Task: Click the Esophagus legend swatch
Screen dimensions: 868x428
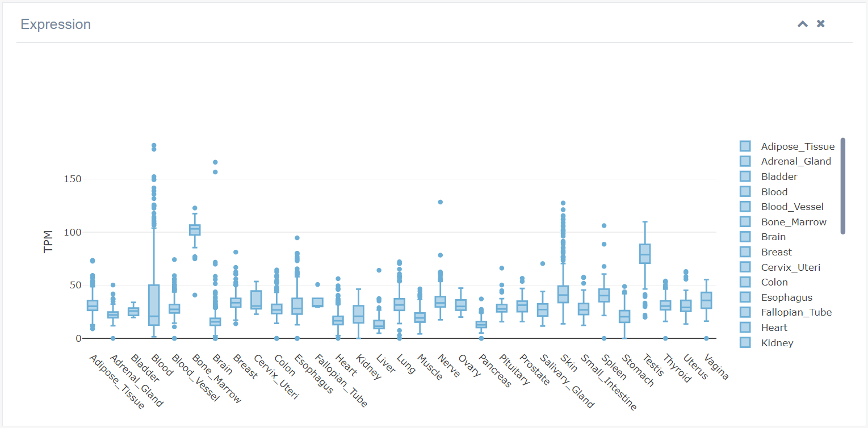Action: point(745,297)
